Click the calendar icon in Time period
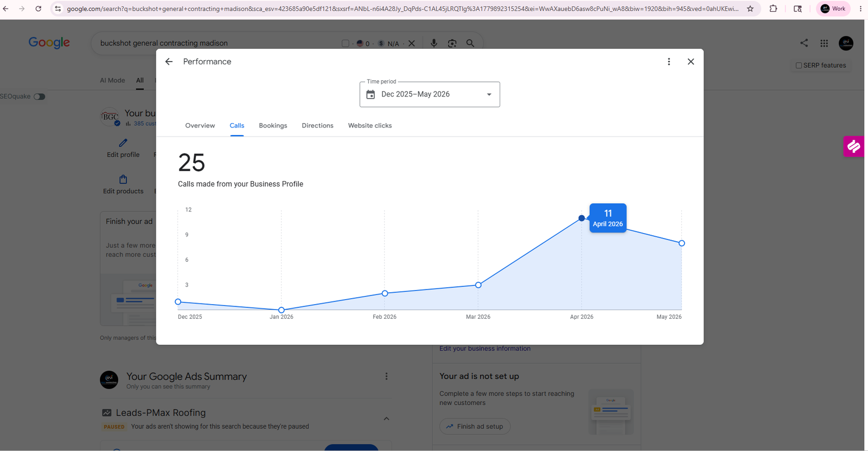 pos(371,94)
